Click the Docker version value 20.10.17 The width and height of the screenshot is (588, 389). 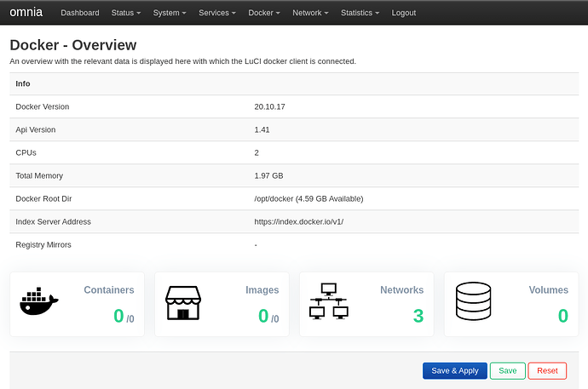point(269,106)
